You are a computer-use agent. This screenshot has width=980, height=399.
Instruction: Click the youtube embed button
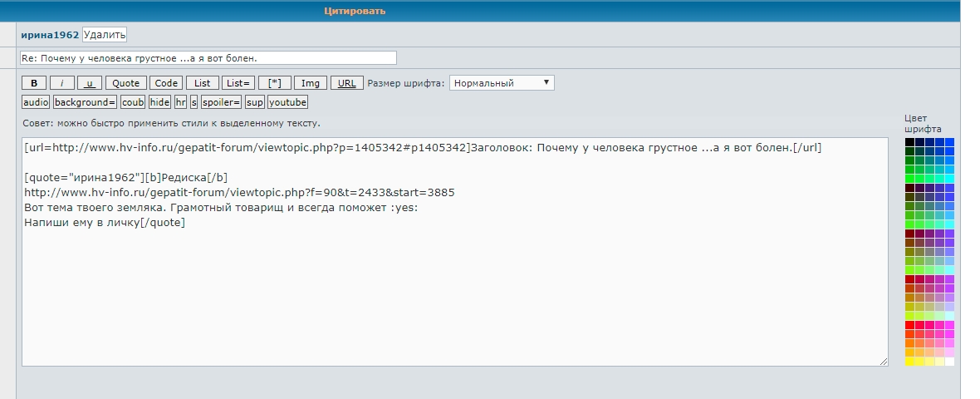click(x=287, y=102)
